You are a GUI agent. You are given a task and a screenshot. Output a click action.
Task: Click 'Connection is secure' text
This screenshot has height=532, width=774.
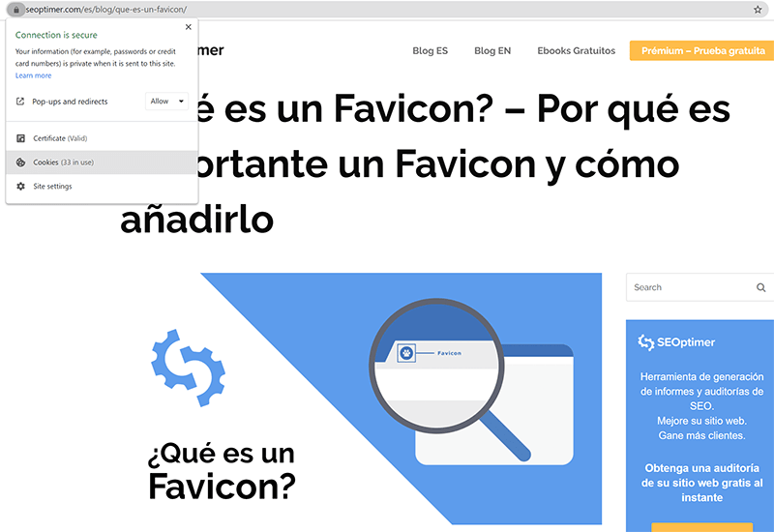56,35
